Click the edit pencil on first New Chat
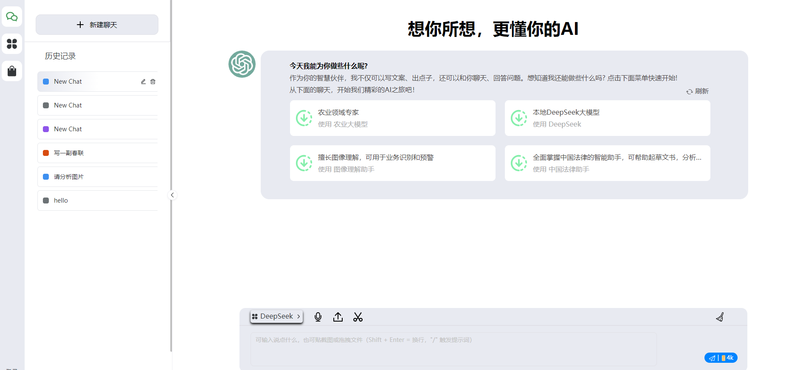Screen dimensions: 800x370 143,82
